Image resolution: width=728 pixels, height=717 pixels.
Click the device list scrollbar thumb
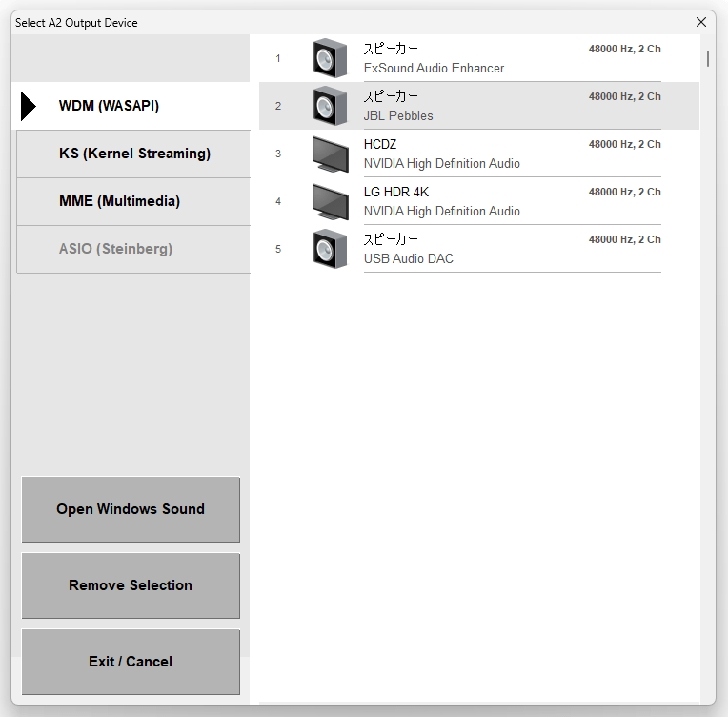tap(708, 58)
